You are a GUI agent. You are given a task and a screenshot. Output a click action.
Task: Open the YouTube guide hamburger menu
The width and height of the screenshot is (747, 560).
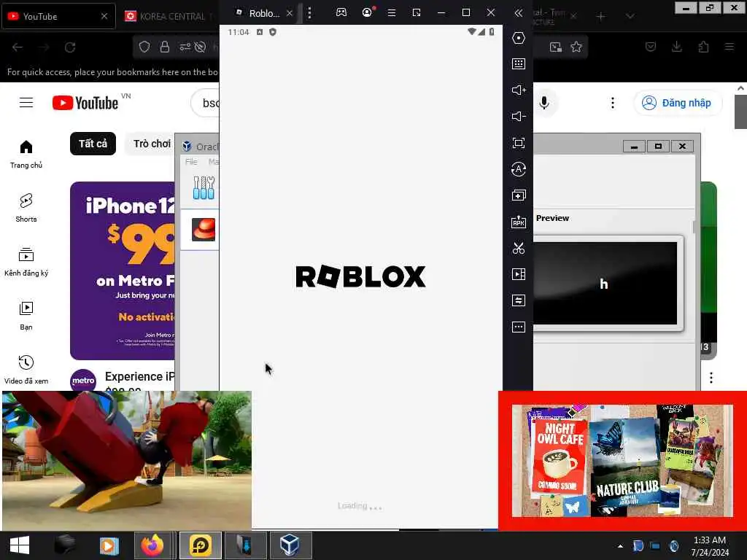[26, 102]
